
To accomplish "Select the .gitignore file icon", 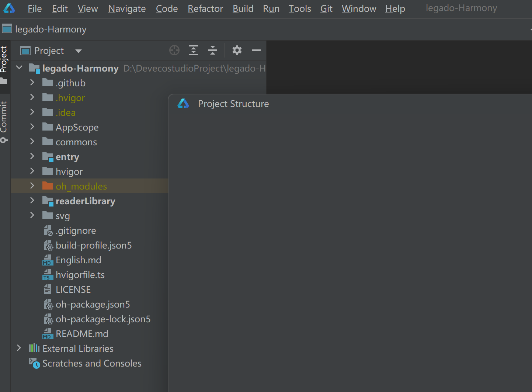I will 48,231.
